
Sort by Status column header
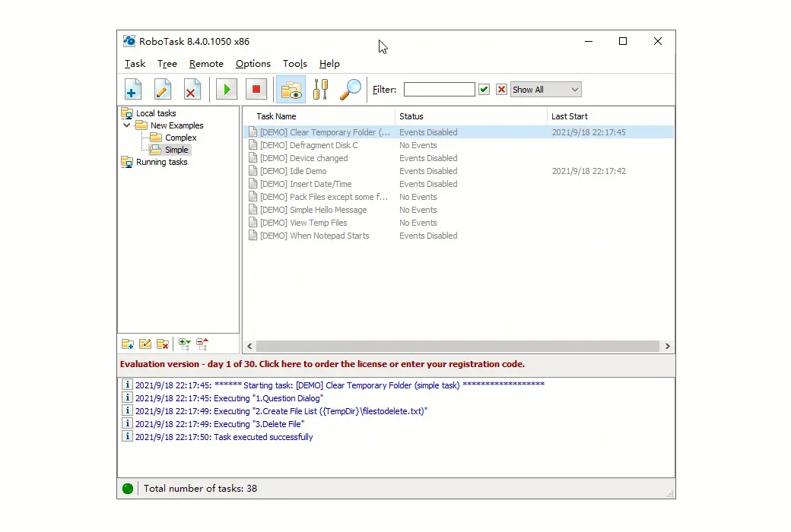(x=471, y=116)
